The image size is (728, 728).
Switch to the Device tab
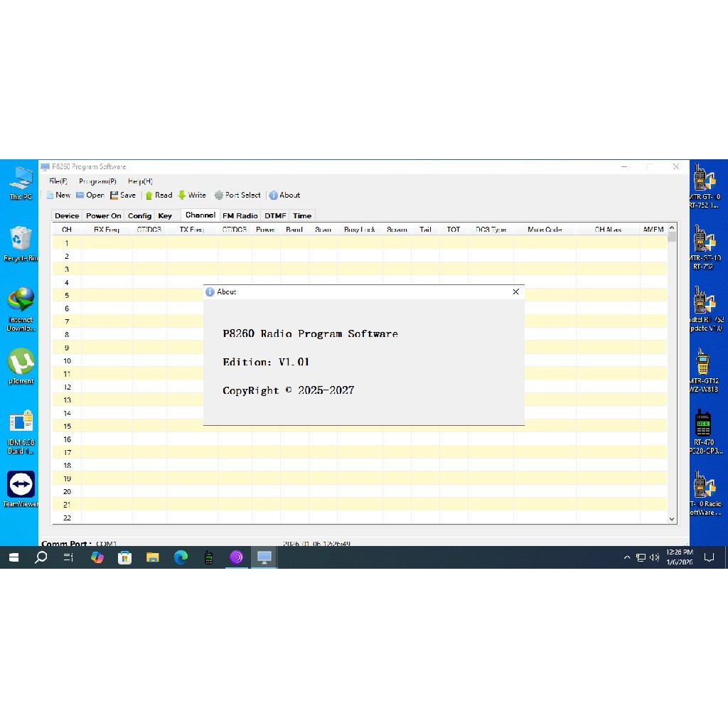click(66, 215)
